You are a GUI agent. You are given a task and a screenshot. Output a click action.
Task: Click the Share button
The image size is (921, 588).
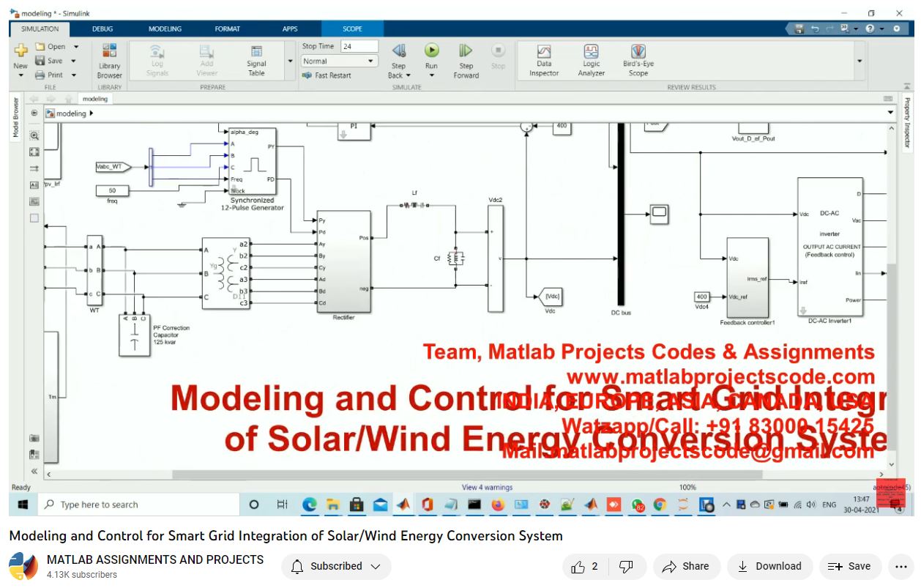click(686, 566)
